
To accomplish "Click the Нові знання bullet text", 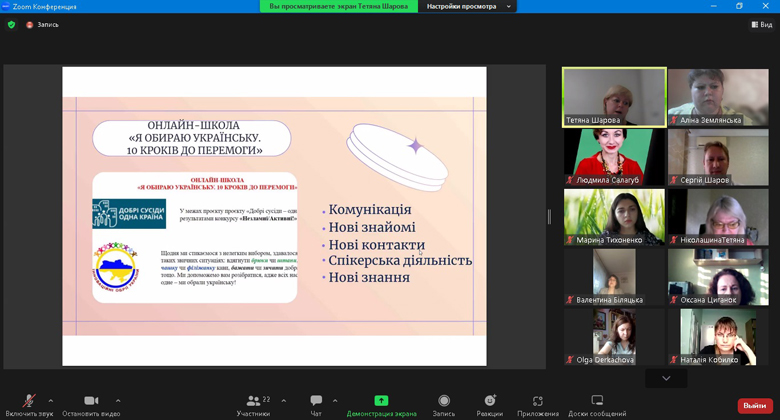I will tap(369, 277).
